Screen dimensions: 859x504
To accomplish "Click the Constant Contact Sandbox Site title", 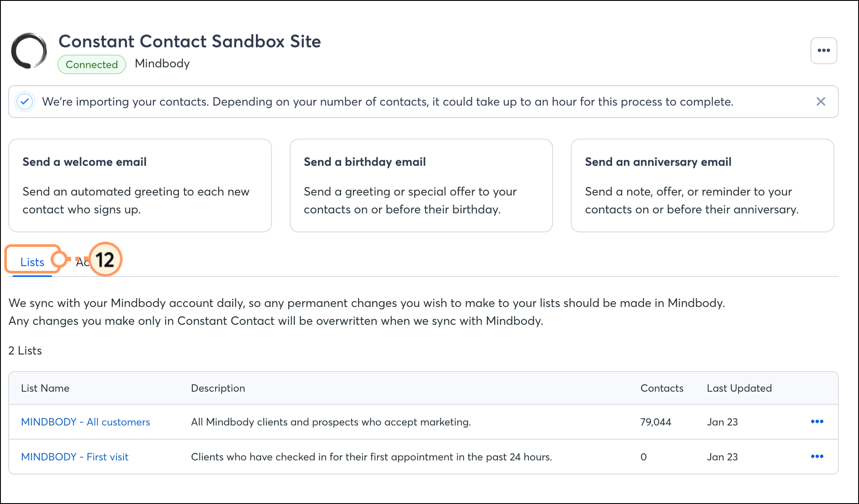I will coord(189,42).
